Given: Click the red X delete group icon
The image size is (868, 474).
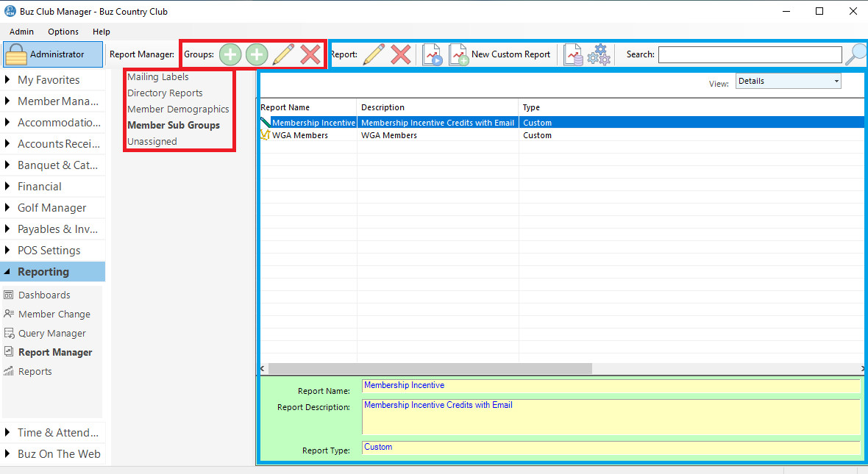Looking at the screenshot, I should 310,54.
